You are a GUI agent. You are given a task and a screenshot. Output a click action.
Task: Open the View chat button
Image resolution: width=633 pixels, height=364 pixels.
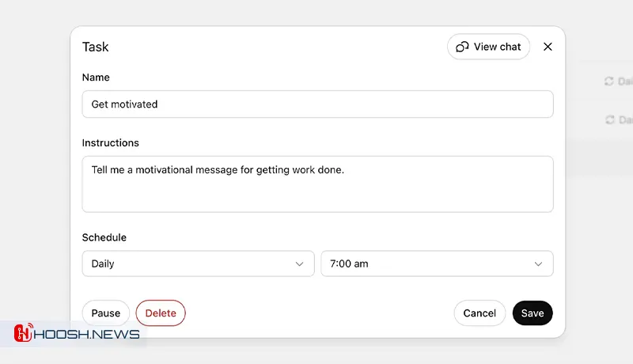tap(488, 47)
